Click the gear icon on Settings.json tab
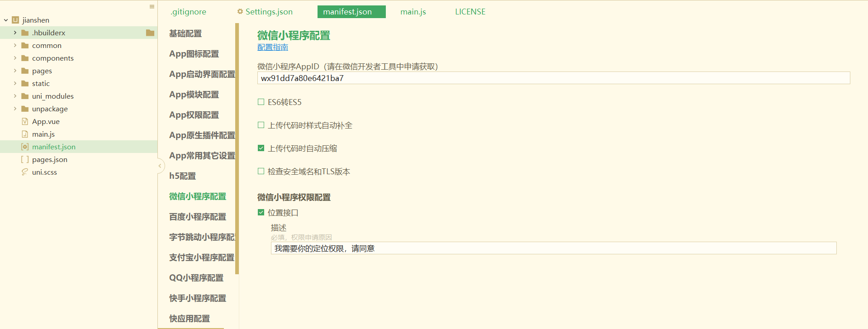Screen dimensions: 868x329 240,12
